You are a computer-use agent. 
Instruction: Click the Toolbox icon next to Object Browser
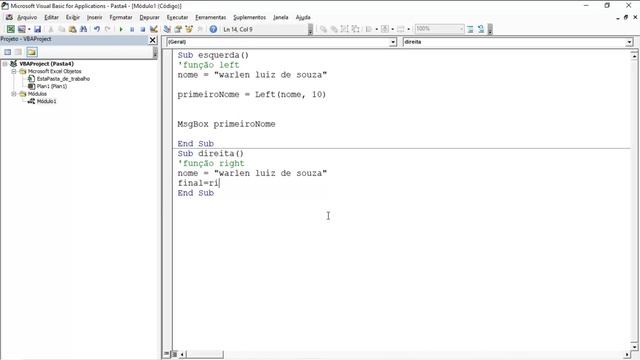coord(200,29)
